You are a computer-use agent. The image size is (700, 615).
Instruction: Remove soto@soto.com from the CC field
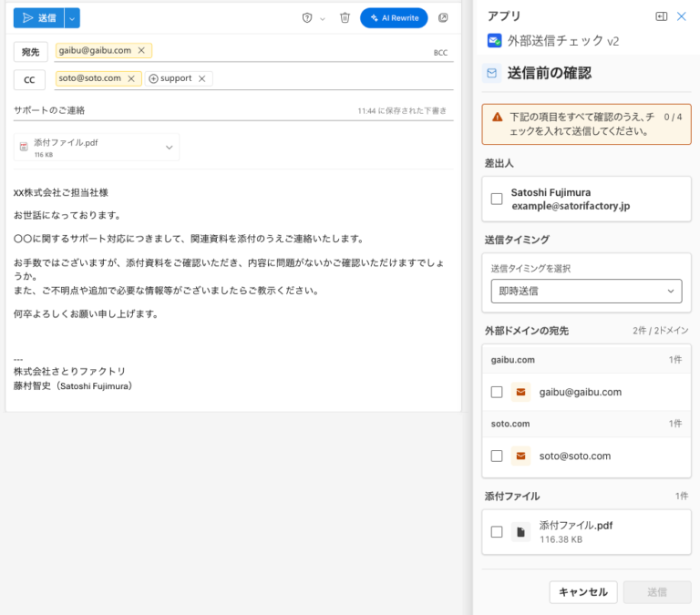(131, 78)
